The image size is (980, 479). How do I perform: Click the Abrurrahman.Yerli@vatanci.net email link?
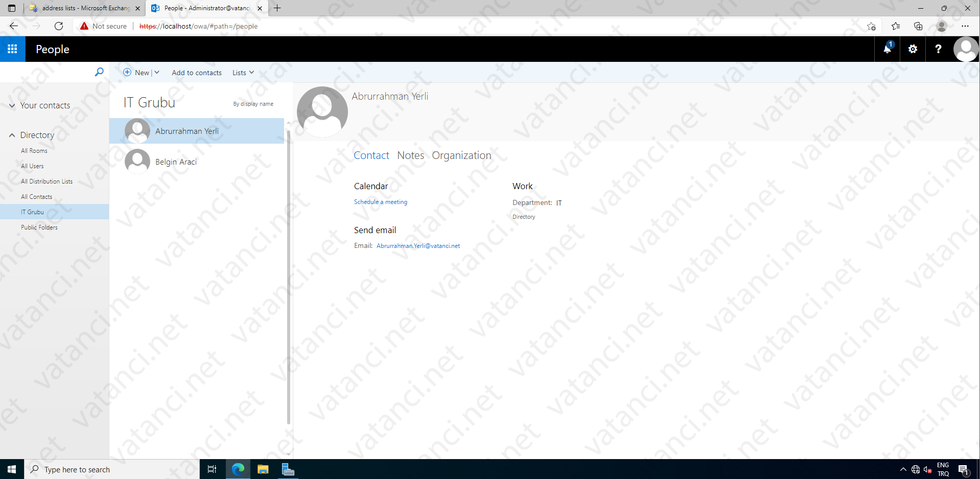coord(418,246)
